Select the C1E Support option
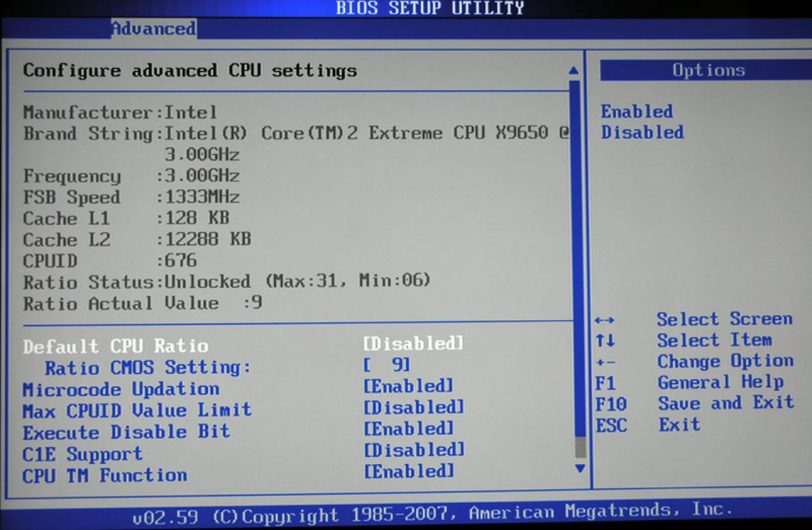The height and width of the screenshot is (530, 812). (82, 454)
